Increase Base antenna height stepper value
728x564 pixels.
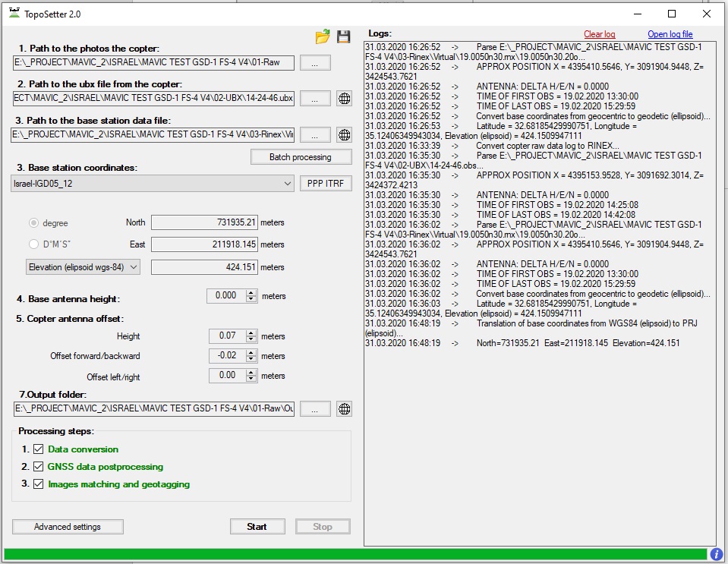253,292
